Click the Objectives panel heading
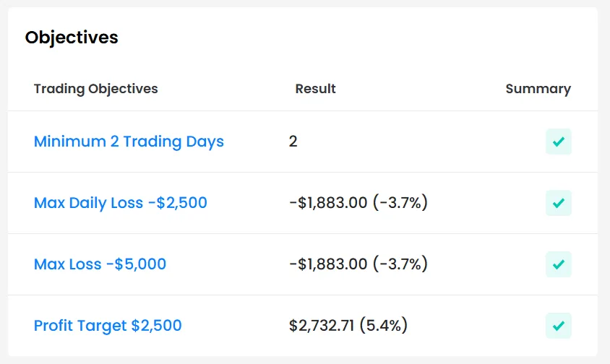This screenshot has width=610, height=364. 72,38
